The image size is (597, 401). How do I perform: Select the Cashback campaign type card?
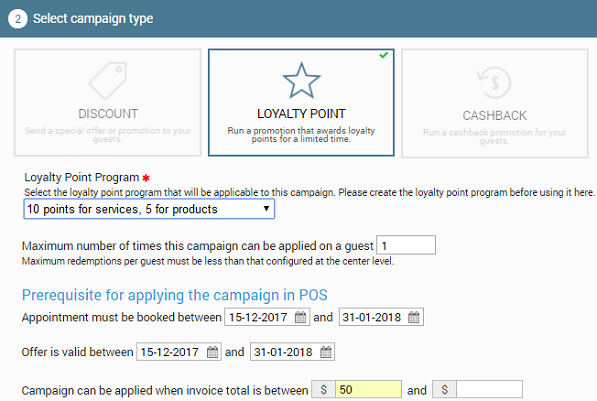point(495,103)
